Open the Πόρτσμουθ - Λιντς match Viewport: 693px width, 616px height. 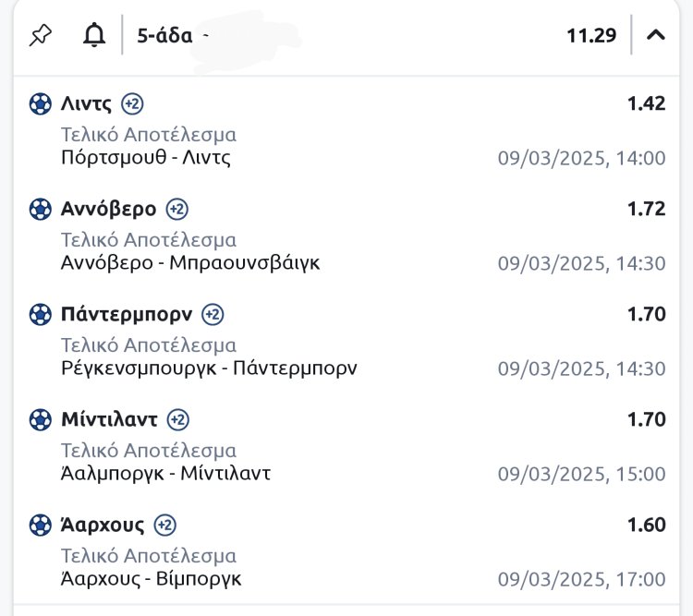146,158
